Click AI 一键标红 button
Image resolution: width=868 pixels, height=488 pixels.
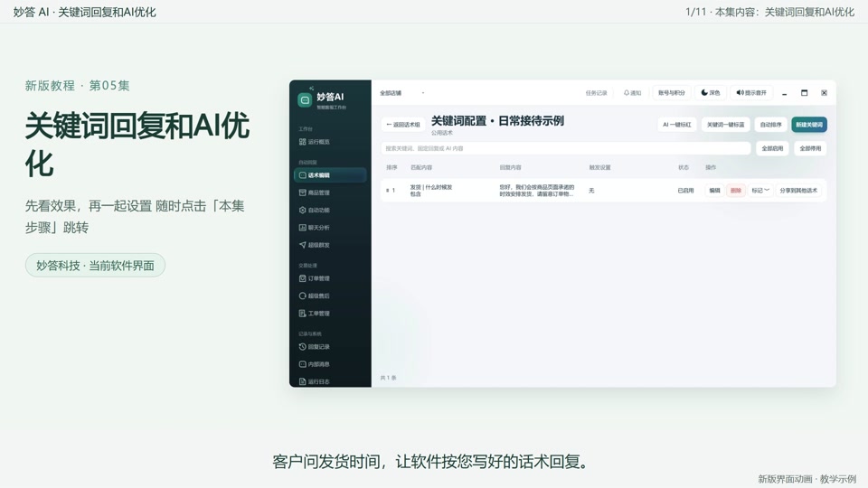677,125
